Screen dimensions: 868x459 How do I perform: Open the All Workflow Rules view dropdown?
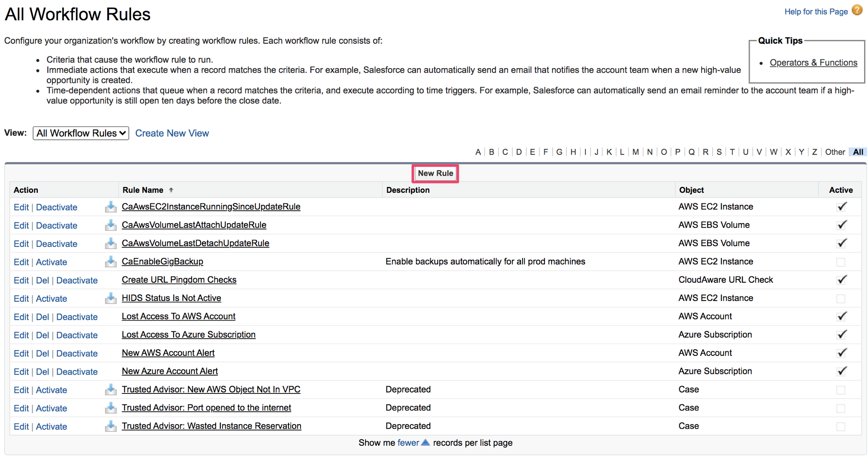pos(81,133)
